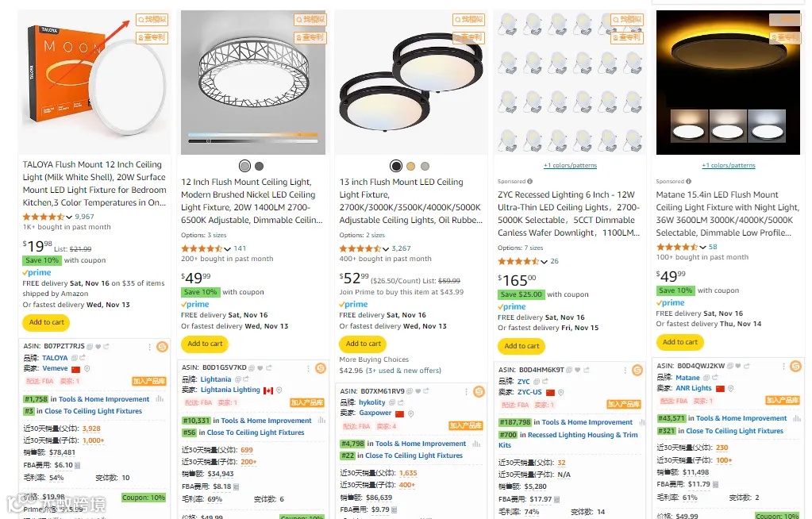Select the dark color option for Lightania light
Image resolution: width=812 pixels, height=519 pixels.
260,167
